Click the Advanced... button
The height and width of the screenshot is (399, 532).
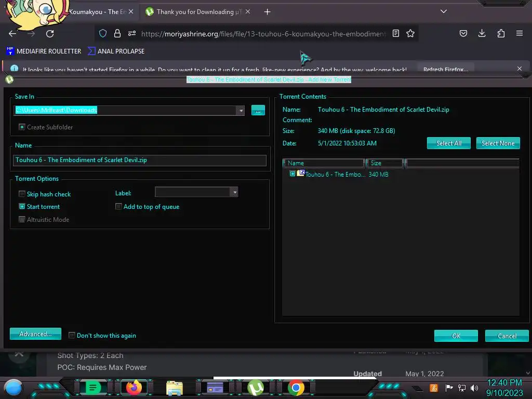(36, 334)
